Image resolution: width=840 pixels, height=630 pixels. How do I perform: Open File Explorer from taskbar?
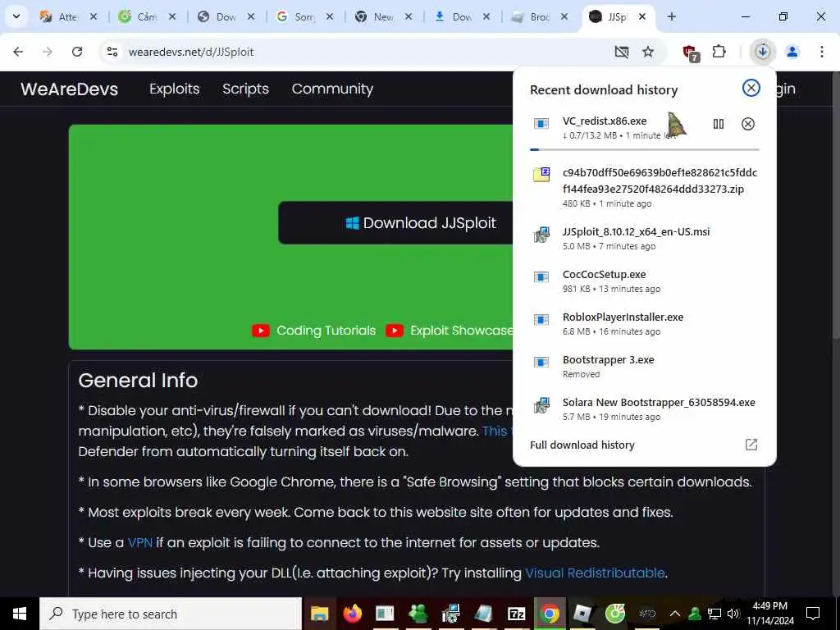tap(320, 614)
